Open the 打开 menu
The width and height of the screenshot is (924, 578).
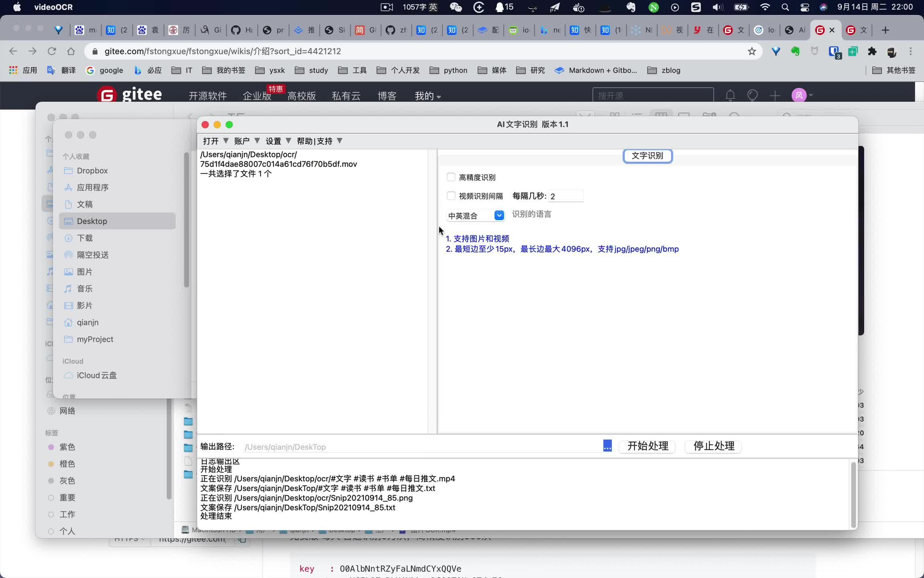coord(215,141)
